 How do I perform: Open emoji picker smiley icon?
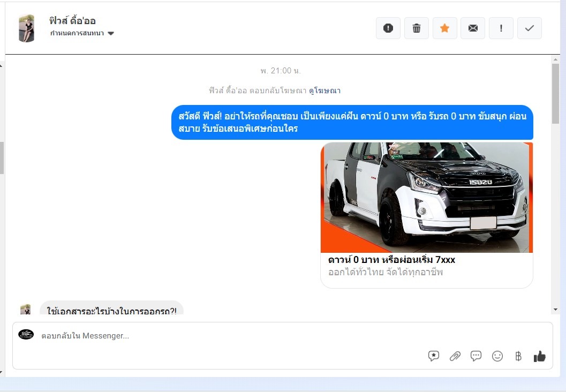497,356
